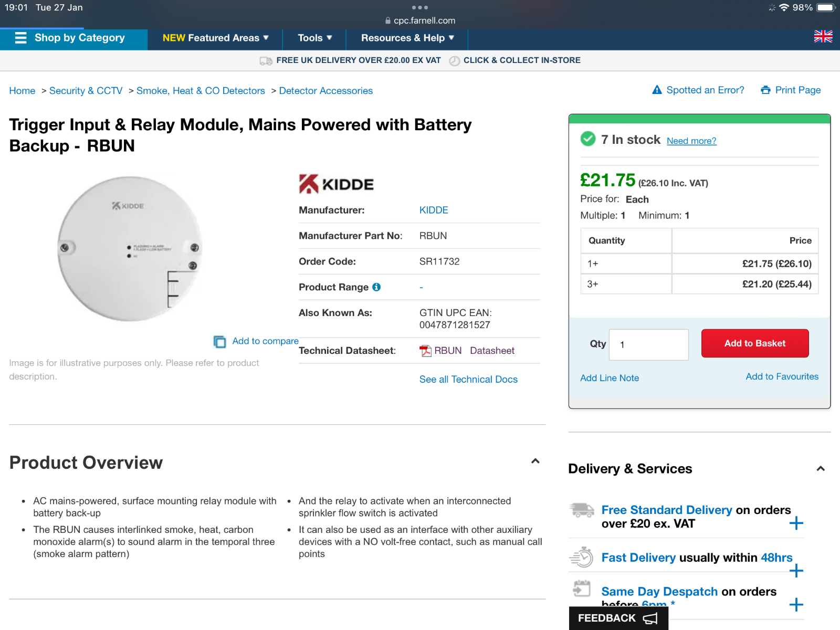The width and height of the screenshot is (840, 630).
Task: Expand Fast Delivery details plus sign
Action: [796, 571]
